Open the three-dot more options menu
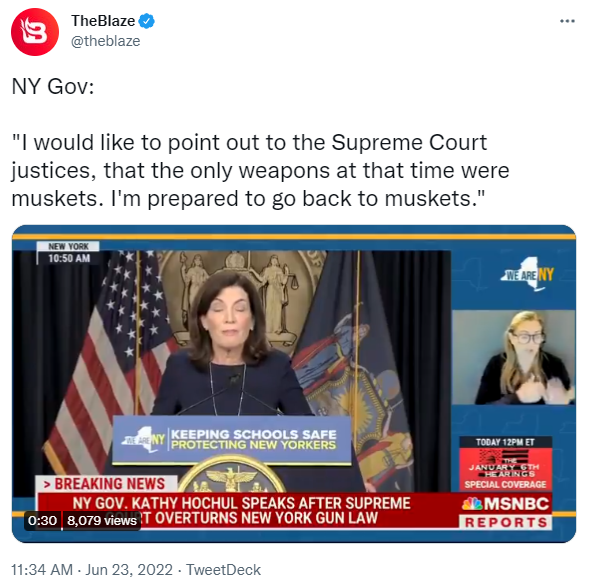 (567, 21)
